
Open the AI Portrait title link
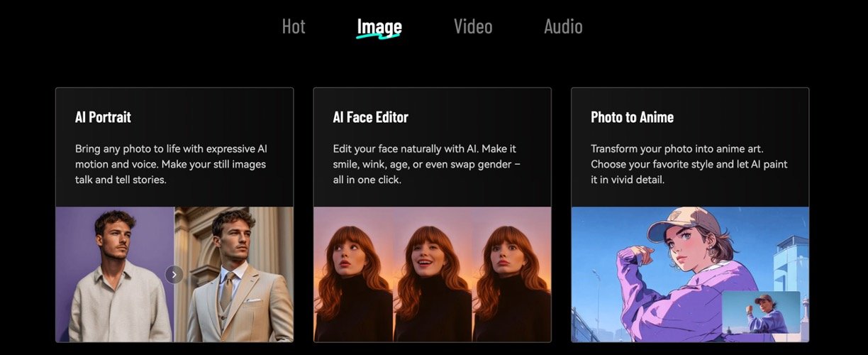pyautogui.click(x=103, y=117)
